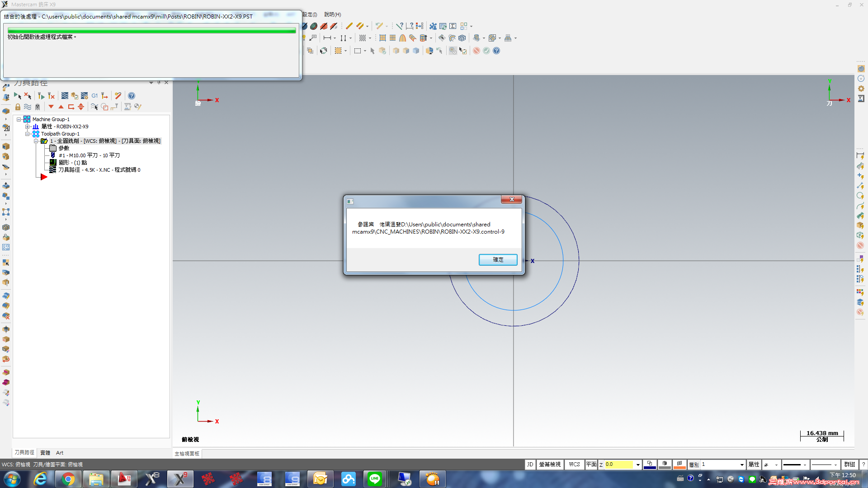This screenshot has width=868, height=488.
Task: Open Internet Explorer from taskbar
Action: [x=41, y=479]
